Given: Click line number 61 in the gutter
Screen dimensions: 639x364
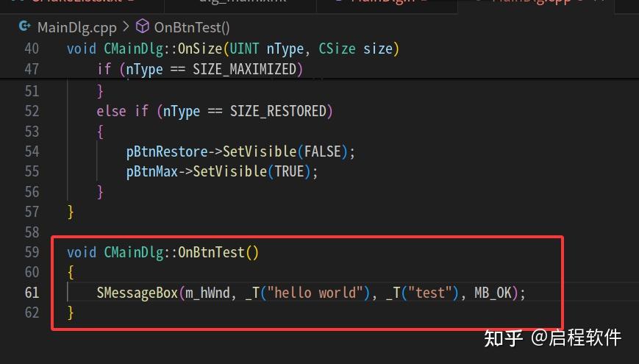Looking at the screenshot, I should click(x=32, y=292).
